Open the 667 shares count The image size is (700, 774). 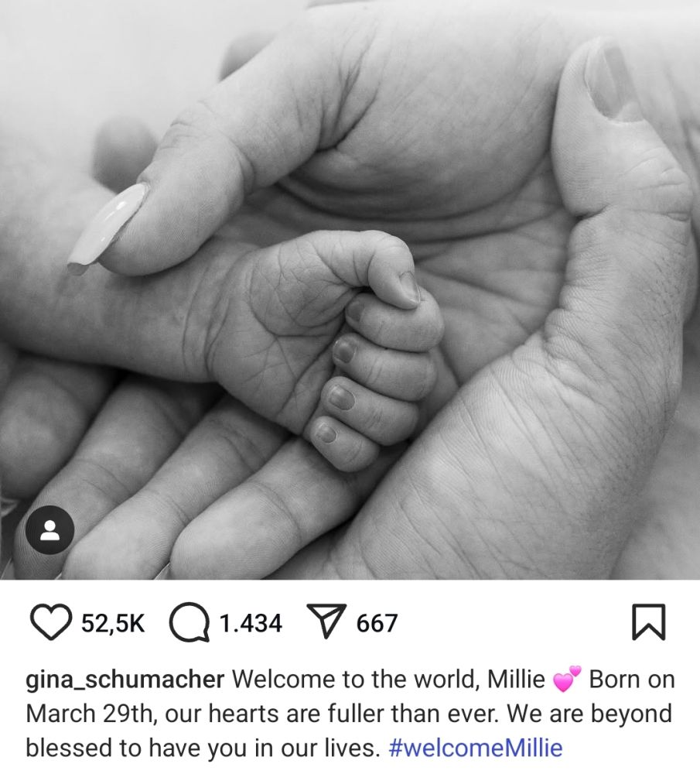coord(377,623)
